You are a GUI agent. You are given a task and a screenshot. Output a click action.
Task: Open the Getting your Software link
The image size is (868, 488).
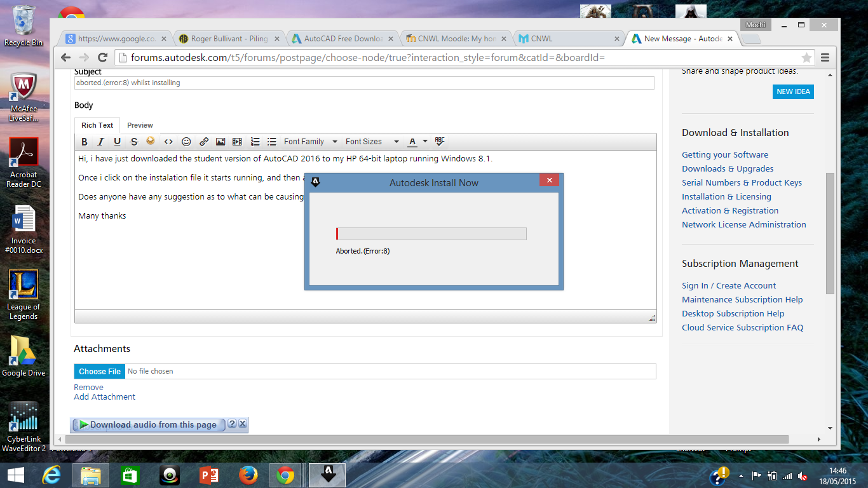point(725,154)
